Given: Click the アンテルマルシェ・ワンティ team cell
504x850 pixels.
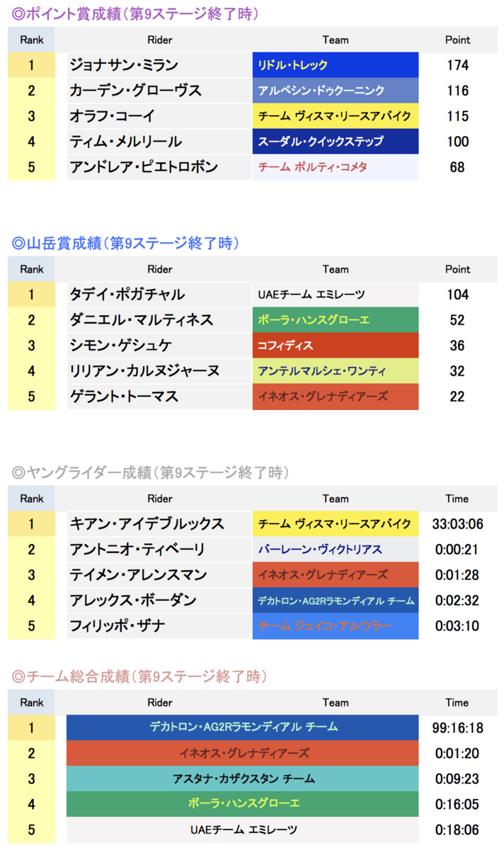Looking at the screenshot, I should pos(336,371).
